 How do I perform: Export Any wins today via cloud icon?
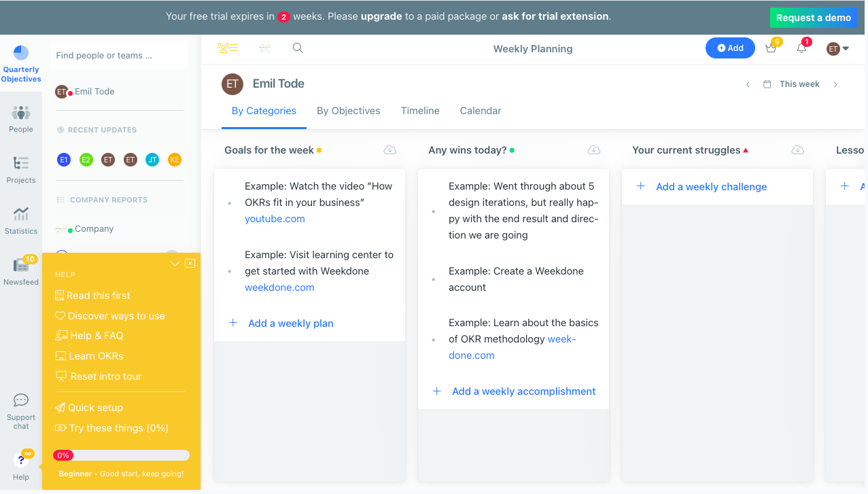(594, 149)
